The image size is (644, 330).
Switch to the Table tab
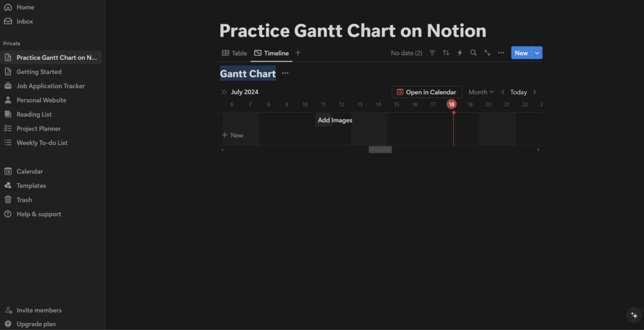click(234, 53)
